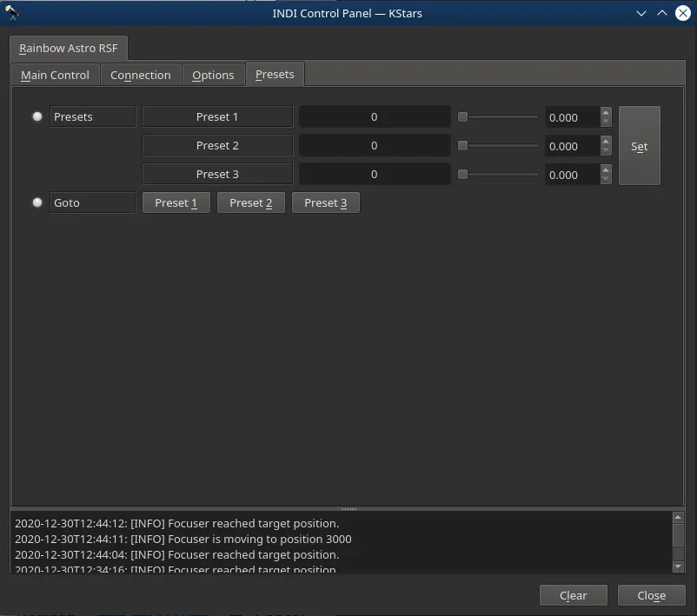The width and height of the screenshot is (697, 616).
Task: Increase Preset 3 value with up arrow
Action: point(606,170)
